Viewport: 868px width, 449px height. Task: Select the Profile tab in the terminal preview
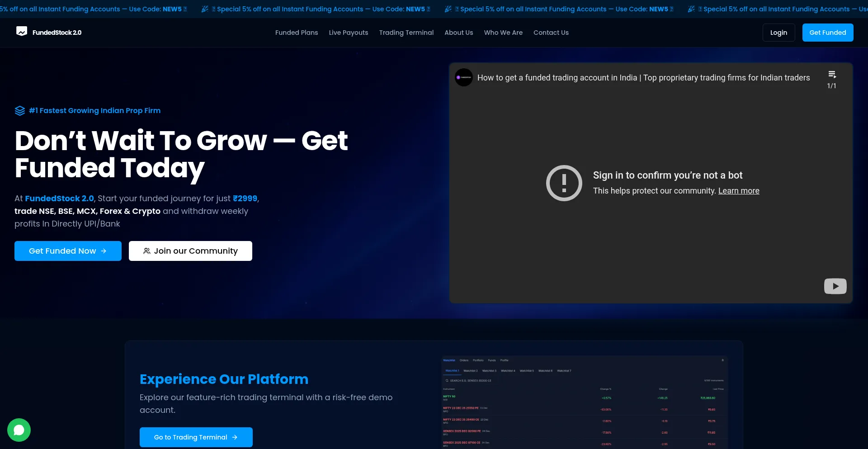(x=505, y=360)
